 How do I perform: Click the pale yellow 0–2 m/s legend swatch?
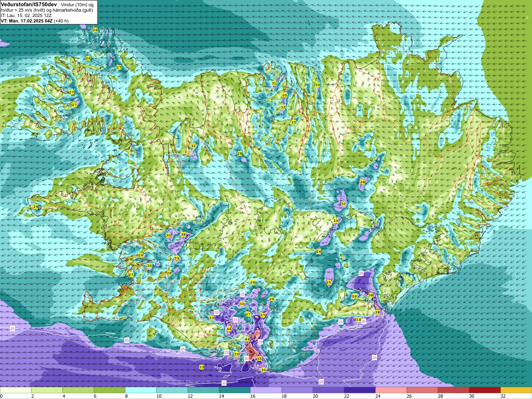tap(16, 390)
